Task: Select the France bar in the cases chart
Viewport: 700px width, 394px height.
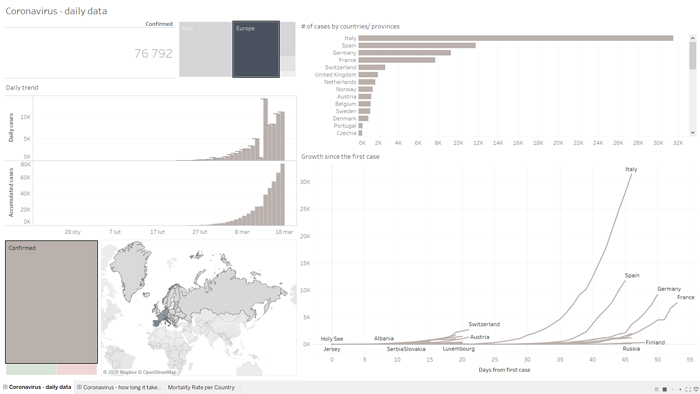Action: (396, 60)
